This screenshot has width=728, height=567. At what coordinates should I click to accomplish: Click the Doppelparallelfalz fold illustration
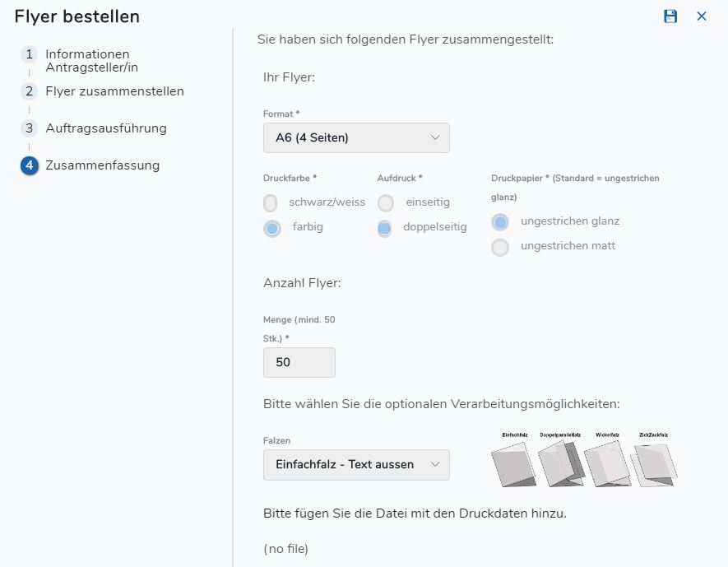click(562, 463)
